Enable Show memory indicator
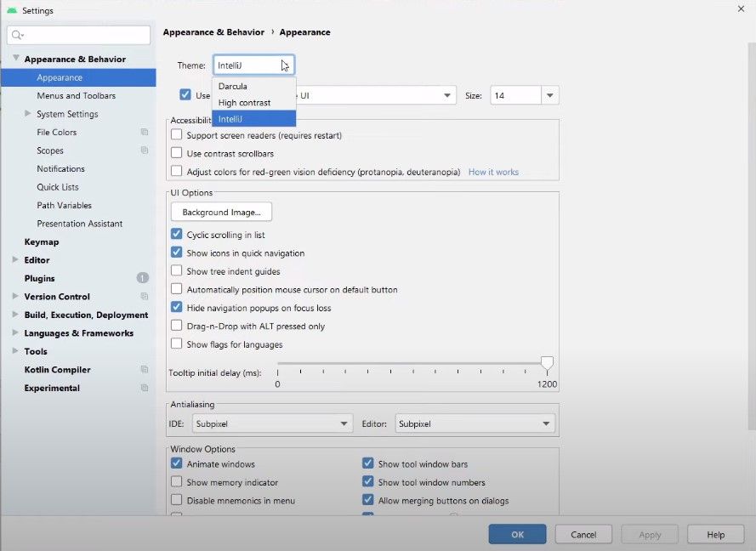The height and width of the screenshot is (551, 756). (177, 482)
